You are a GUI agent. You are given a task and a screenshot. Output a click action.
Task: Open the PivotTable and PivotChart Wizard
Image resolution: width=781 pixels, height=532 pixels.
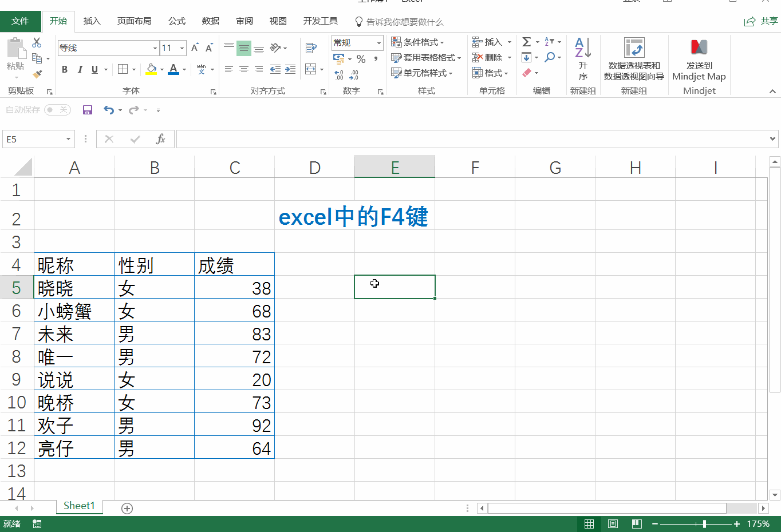tap(634, 59)
